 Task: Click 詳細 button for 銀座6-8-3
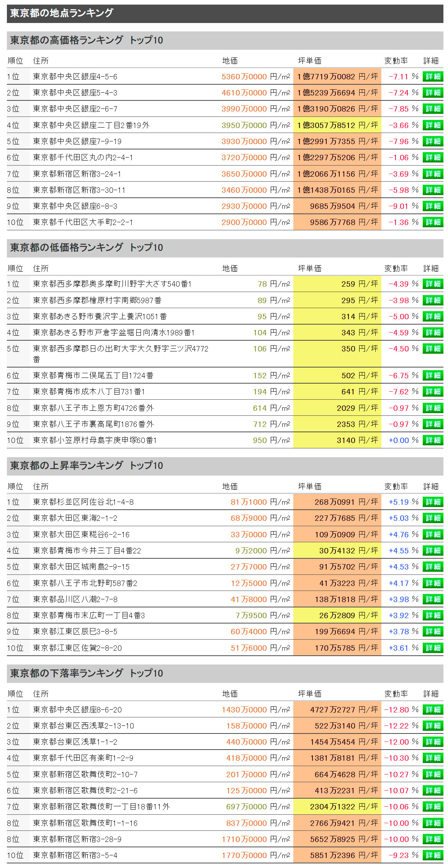[x=433, y=206]
